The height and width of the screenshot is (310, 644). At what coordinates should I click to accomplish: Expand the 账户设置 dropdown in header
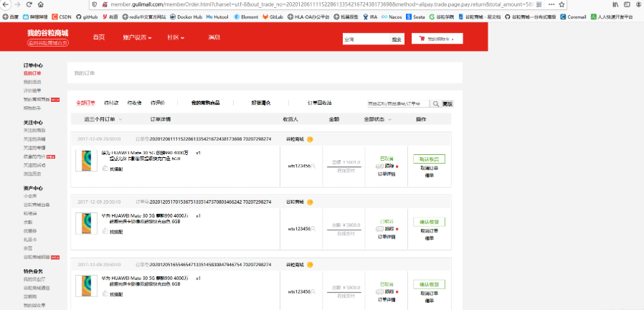point(137,37)
